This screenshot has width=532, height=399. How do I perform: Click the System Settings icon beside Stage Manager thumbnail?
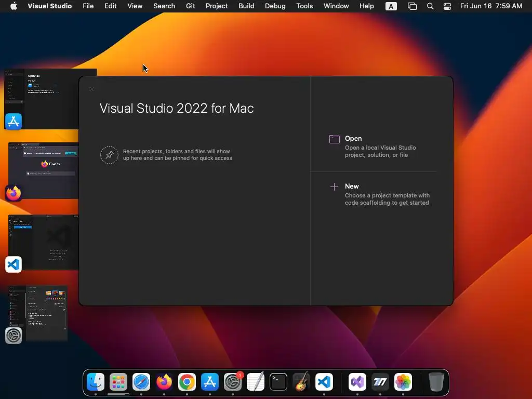pos(14,336)
